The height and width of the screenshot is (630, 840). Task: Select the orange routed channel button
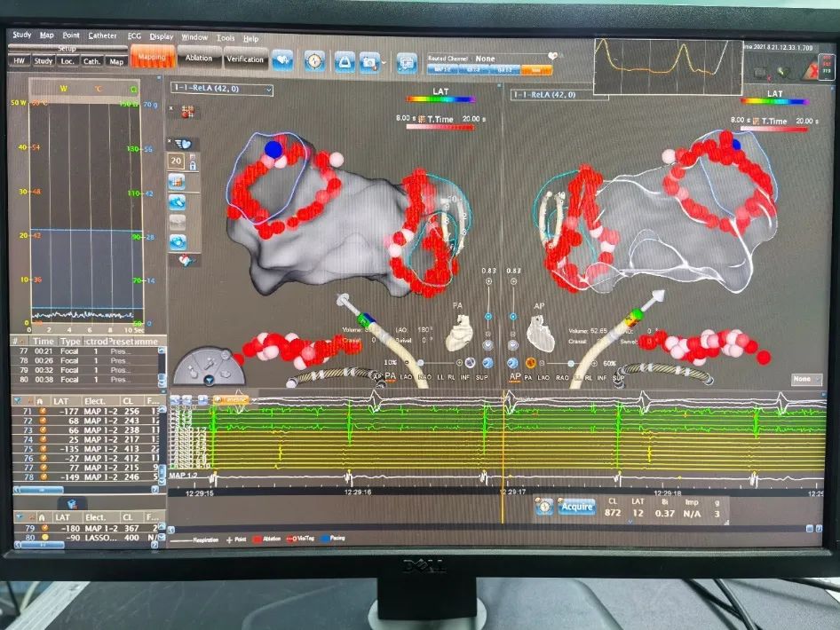[x=535, y=70]
